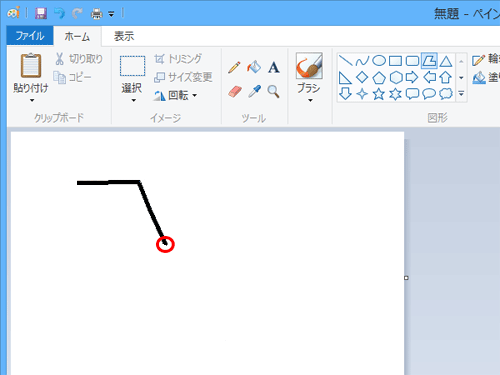
Task: Select the Magnifier tool
Action: 273,91
